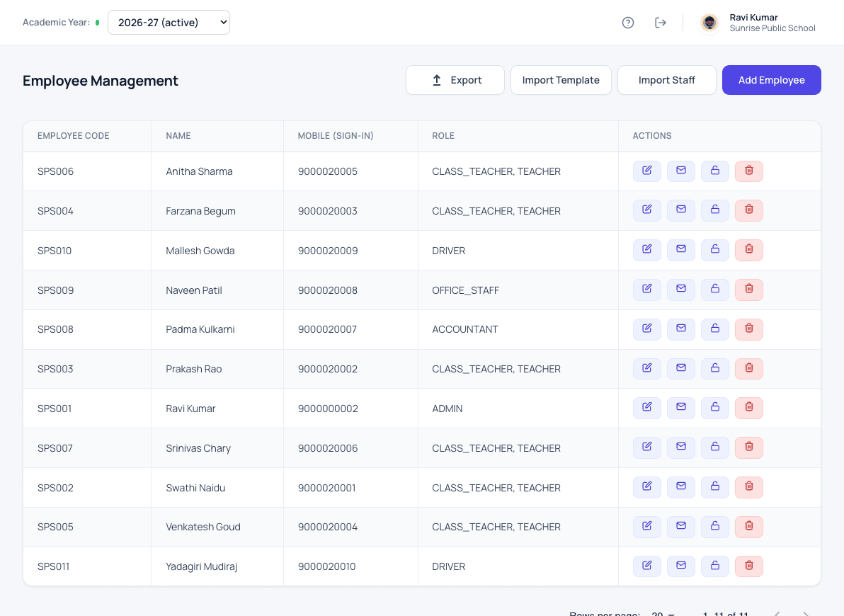The height and width of the screenshot is (616, 844).
Task: Click lock icon for Farzana Begum
Action: [715, 210]
